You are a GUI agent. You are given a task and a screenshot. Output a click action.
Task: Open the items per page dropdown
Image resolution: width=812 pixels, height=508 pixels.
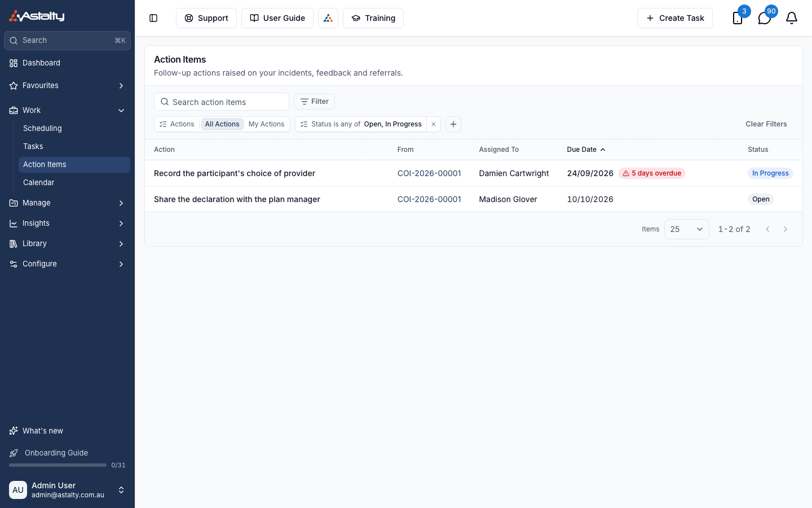pyautogui.click(x=686, y=229)
